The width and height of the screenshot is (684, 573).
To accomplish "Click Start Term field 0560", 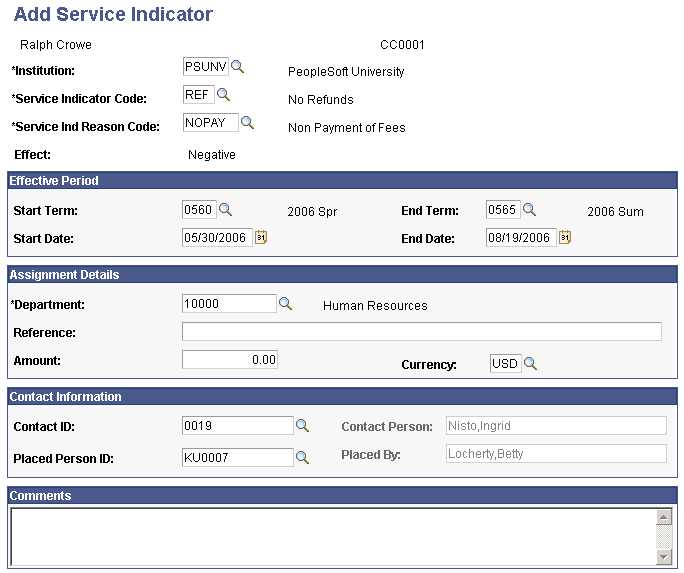I will point(199,210).
